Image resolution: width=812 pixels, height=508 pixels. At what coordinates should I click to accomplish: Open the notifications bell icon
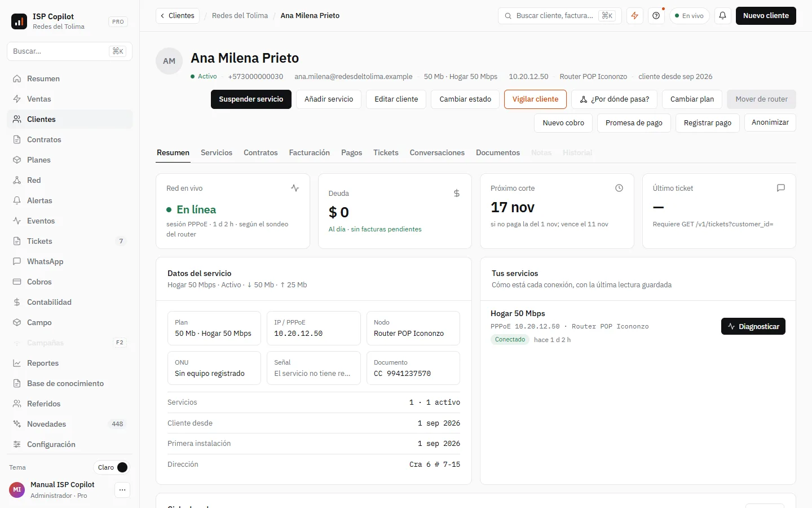click(x=723, y=16)
